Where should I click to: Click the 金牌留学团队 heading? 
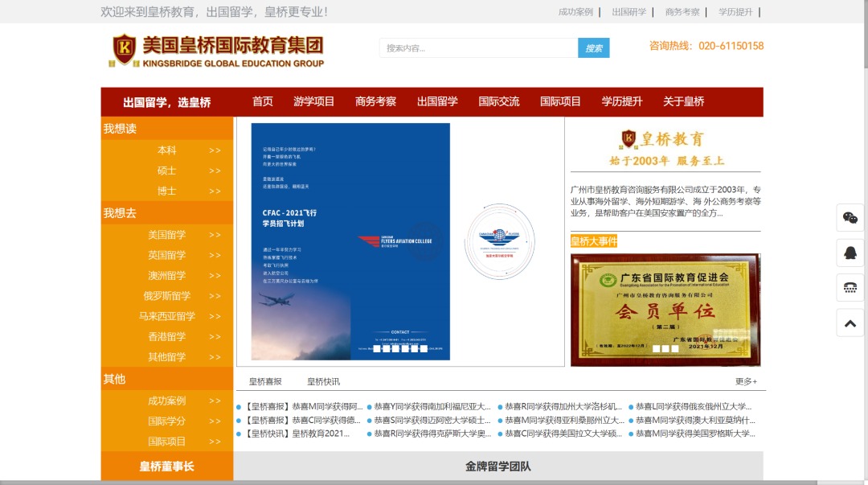pyautogui.click(x=497, y=467)
